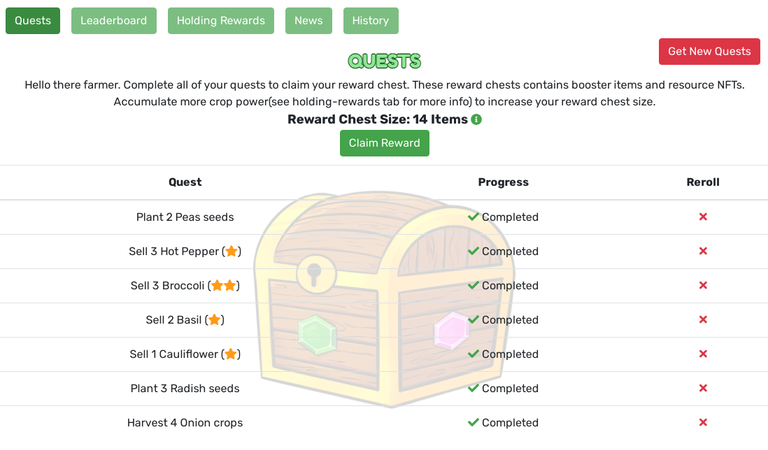The image size is (768, 450).
Task: Reroll the Harvest 4 Onion crops quest
Action: click(703, 422)
